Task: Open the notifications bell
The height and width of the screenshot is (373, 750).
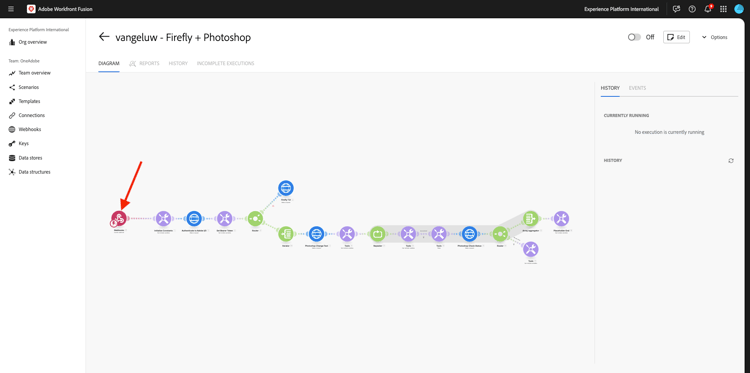Action: 708,9
